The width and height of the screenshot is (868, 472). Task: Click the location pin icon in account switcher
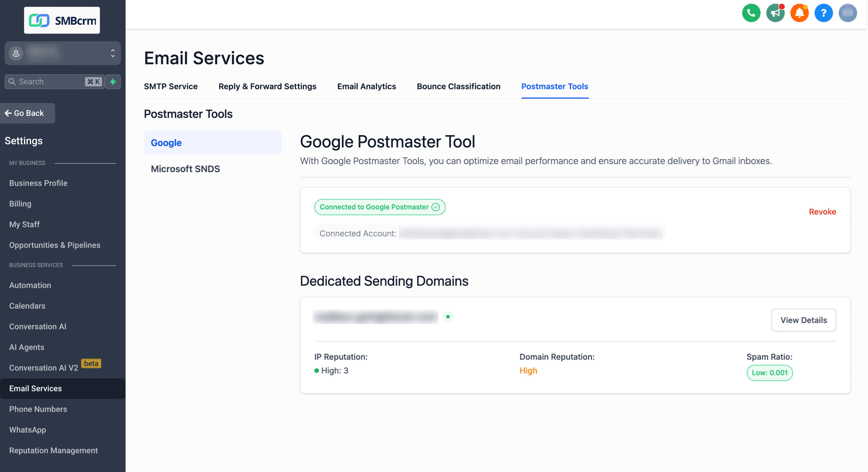tap(16, 53)
